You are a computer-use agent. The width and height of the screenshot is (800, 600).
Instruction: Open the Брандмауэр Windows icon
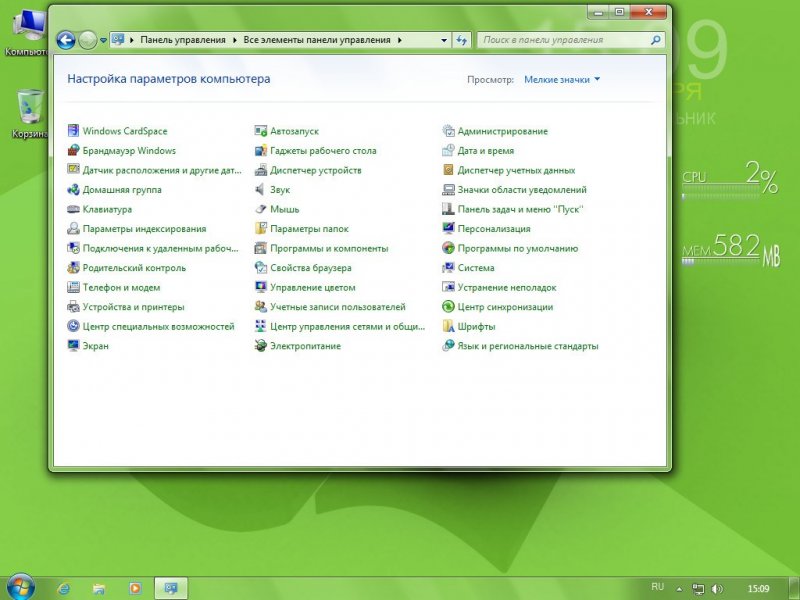73,151
